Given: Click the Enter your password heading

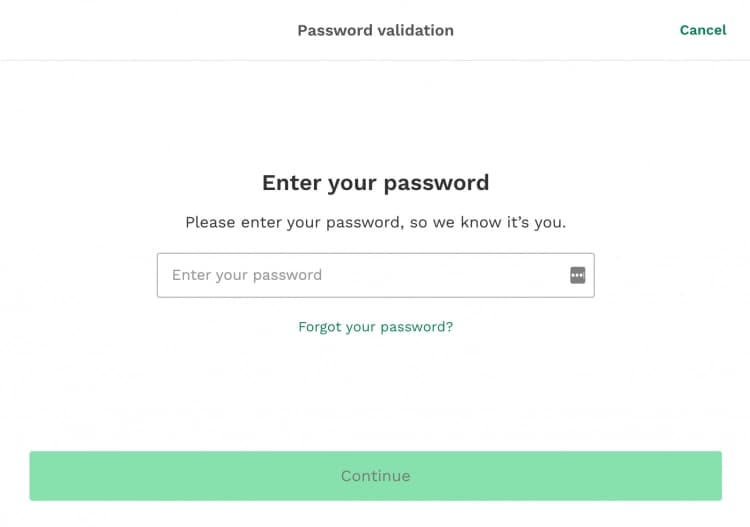Looking at the screenshot, I should tap(375, 183).
